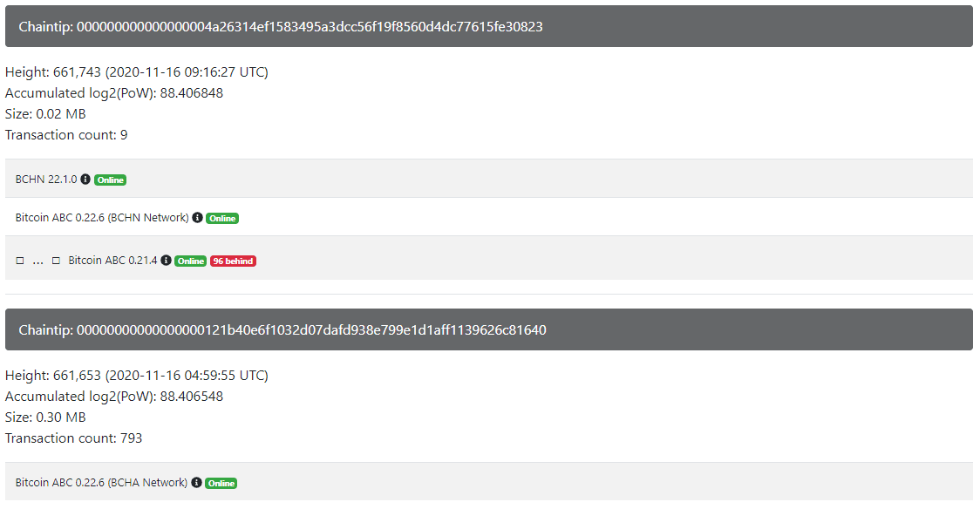Screen dimensions: 980x509
Task: Expand the ellipsis in the Bitcoin ABC 0.21.4 row
Action: click(38, 262)
